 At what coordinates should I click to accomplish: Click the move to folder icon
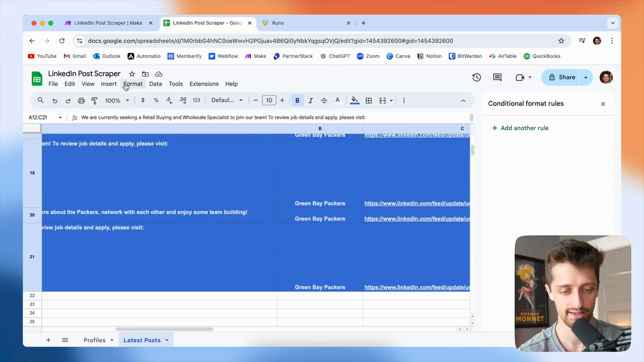[x=145, y=74]
